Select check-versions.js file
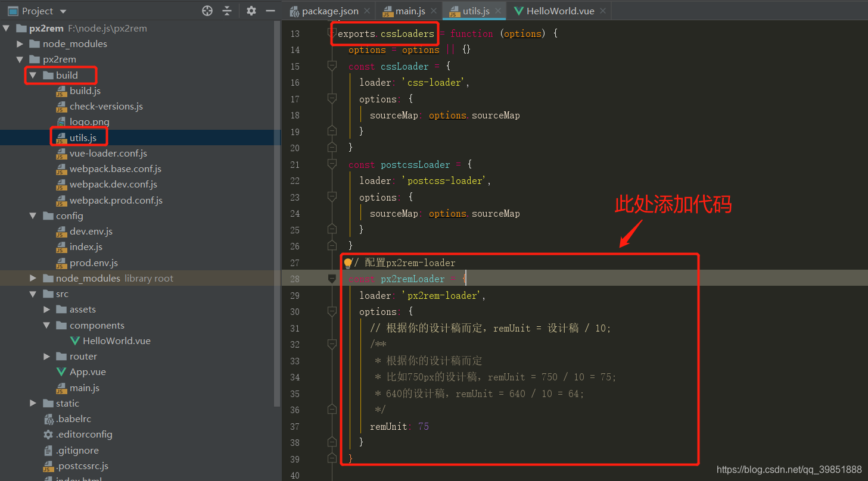868x481 pixels. [x=106, y=106]
